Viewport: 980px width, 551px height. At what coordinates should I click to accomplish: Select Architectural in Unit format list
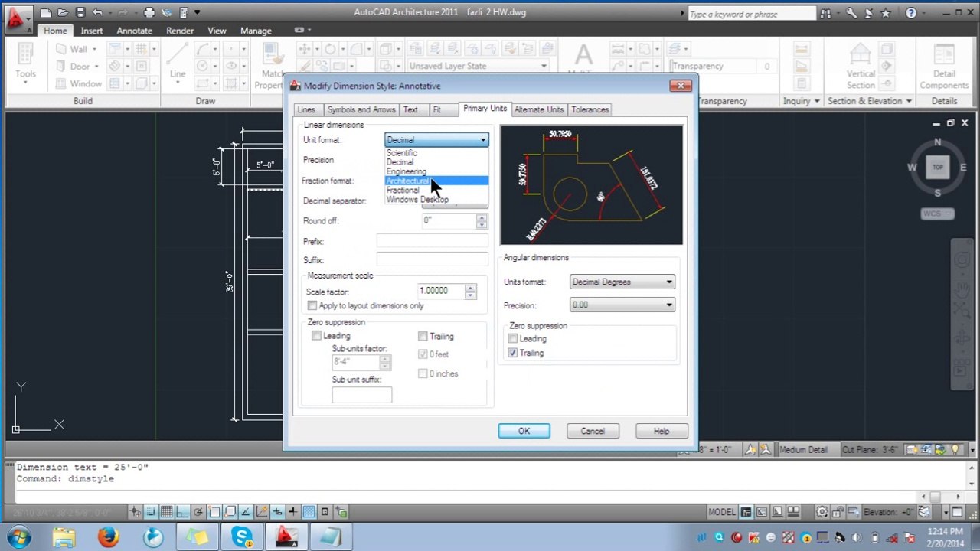[436, 181]
